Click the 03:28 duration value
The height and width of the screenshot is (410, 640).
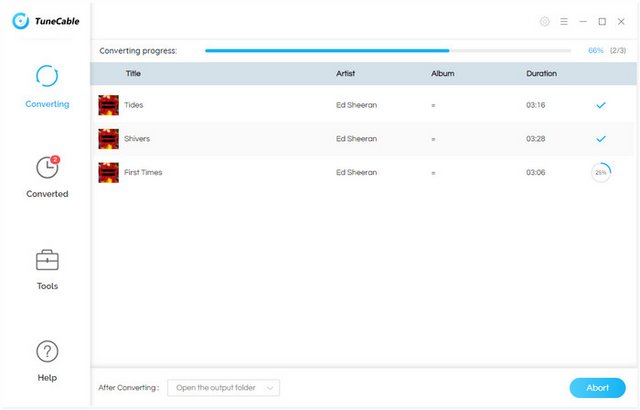click(x=536, y=139)
